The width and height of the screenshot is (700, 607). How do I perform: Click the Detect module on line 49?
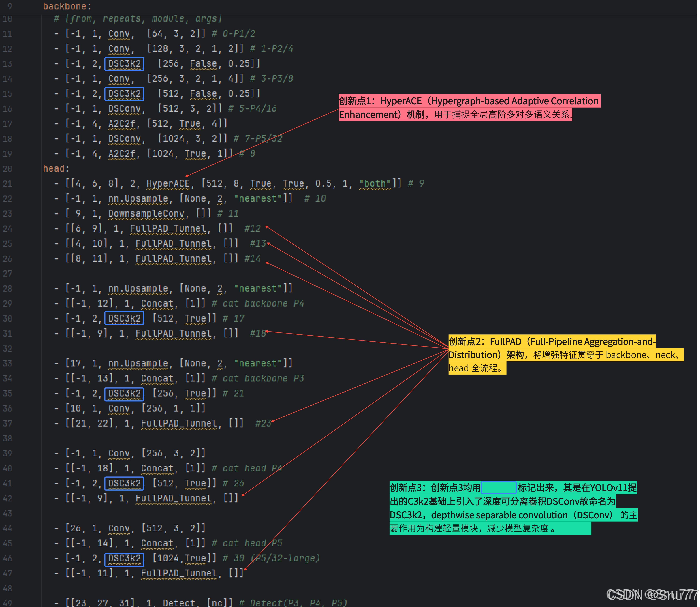pos(179,603)
